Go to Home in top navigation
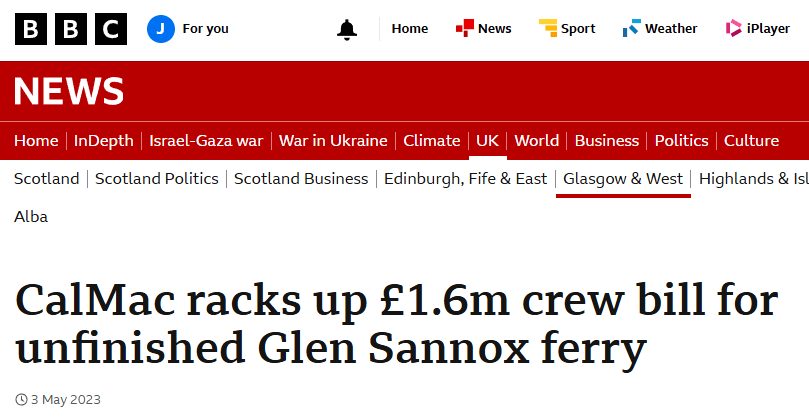Screen dimensions: 809x420 pos(409,29)
